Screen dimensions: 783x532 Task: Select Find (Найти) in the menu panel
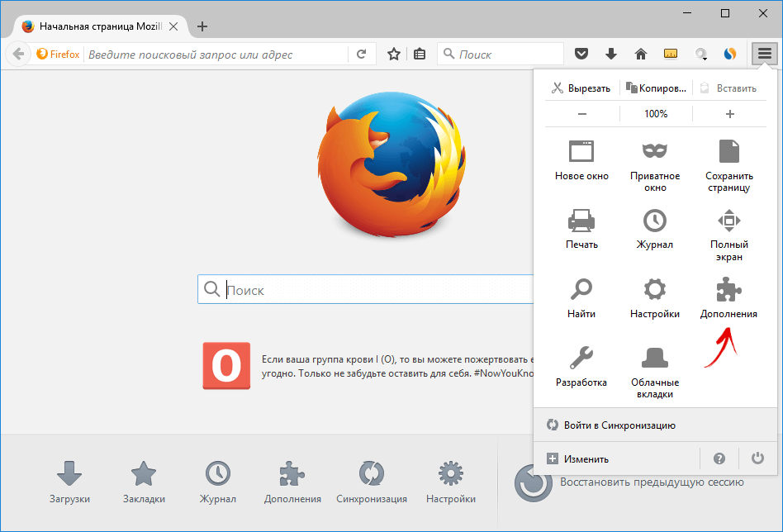[581, 298]
